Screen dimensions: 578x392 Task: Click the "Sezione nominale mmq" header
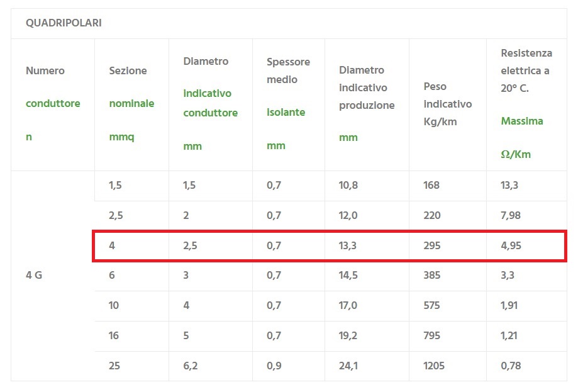tap(131, 104)
